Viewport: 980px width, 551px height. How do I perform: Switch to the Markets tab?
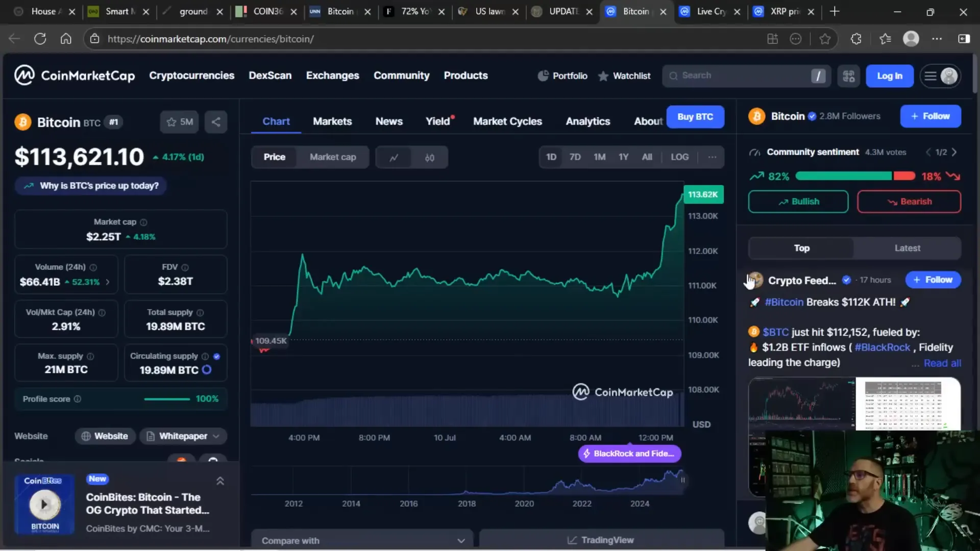[332, 121]
